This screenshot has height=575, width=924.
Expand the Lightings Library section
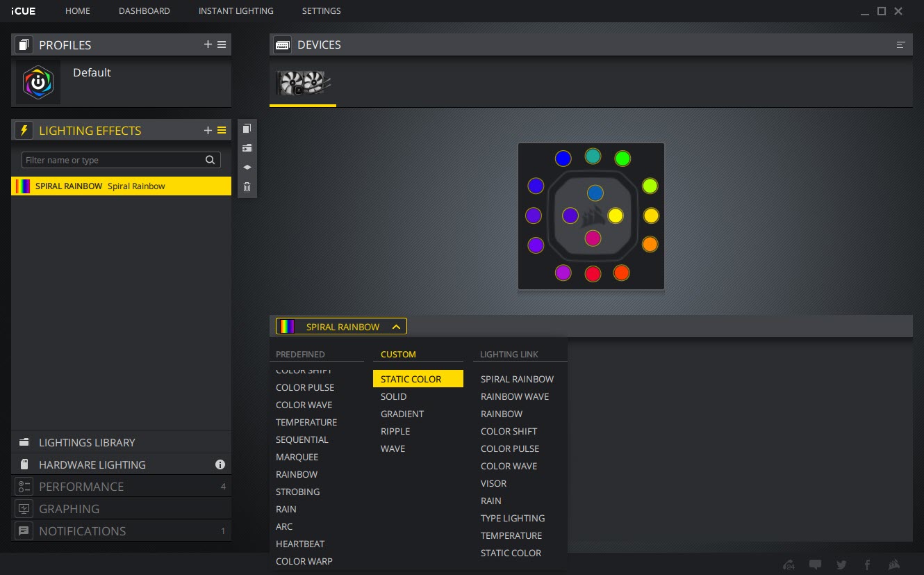coord(122,442)
